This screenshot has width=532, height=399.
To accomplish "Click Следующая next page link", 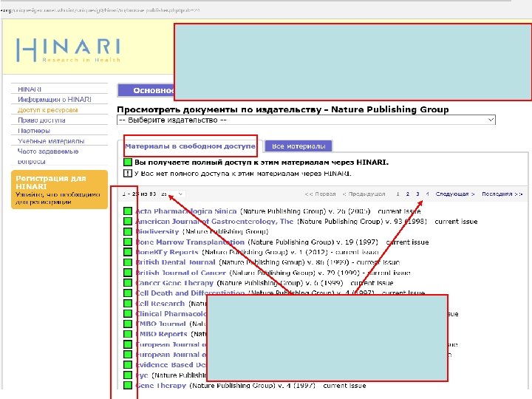I will pyautogui.click(x=455, y=194).
